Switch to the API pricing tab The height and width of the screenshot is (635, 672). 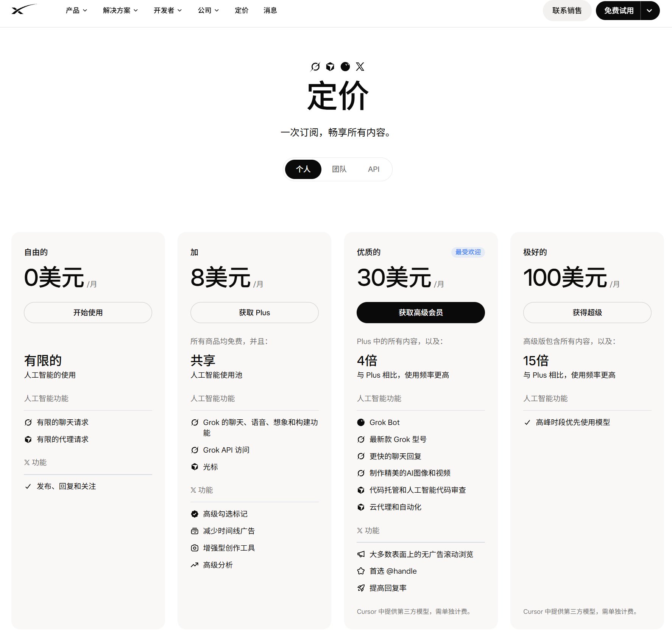click(374, 169)
